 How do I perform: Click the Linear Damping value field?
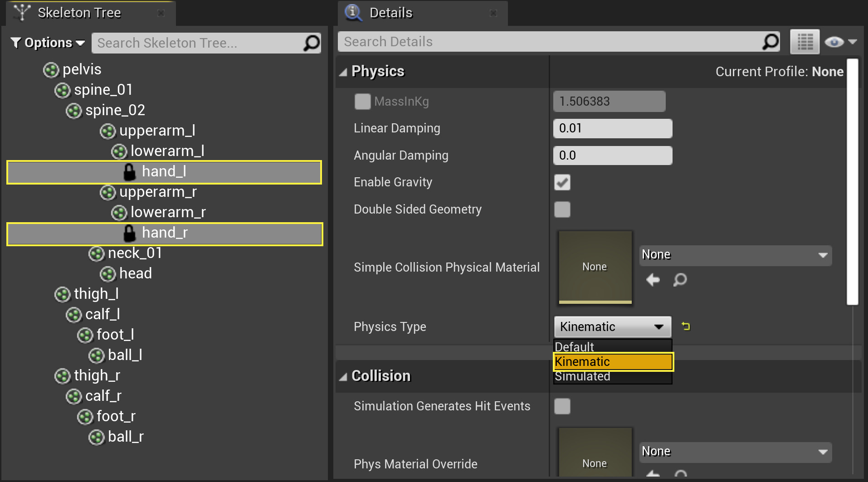[612, 128]
